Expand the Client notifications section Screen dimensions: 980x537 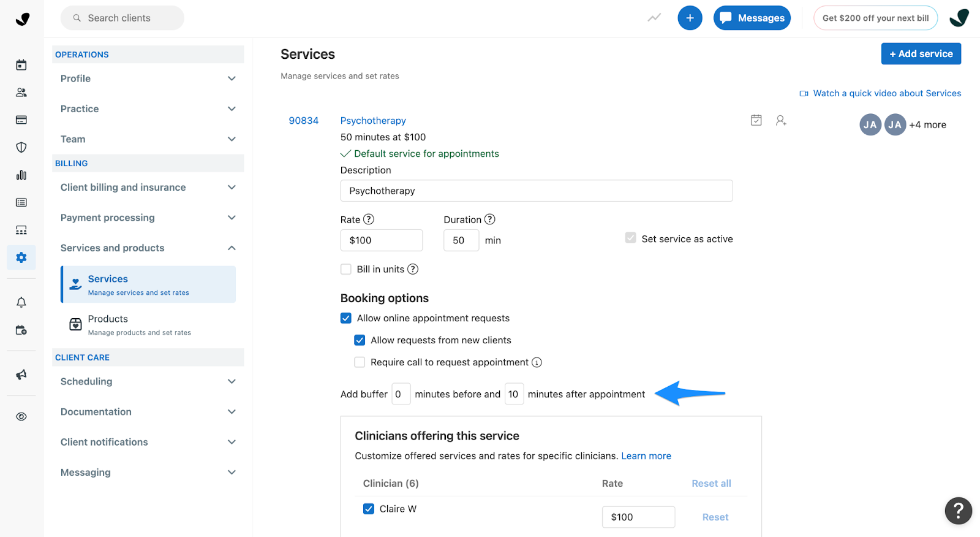(x=148, y=442)
